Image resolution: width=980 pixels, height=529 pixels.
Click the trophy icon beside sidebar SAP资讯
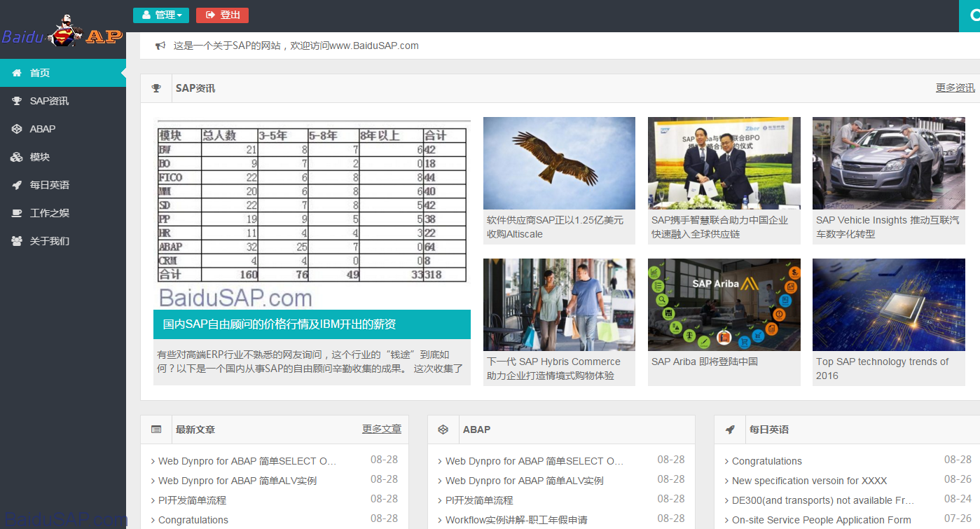click(17, 101)
